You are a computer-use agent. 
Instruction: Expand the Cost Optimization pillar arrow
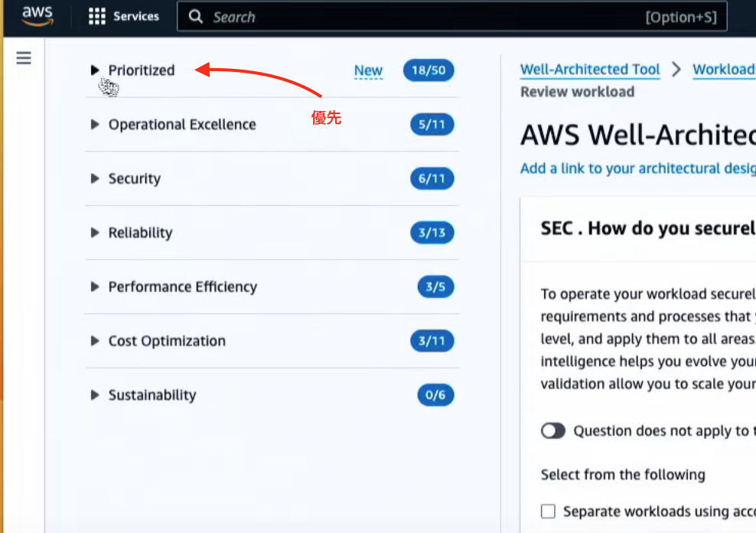point(95,341)
